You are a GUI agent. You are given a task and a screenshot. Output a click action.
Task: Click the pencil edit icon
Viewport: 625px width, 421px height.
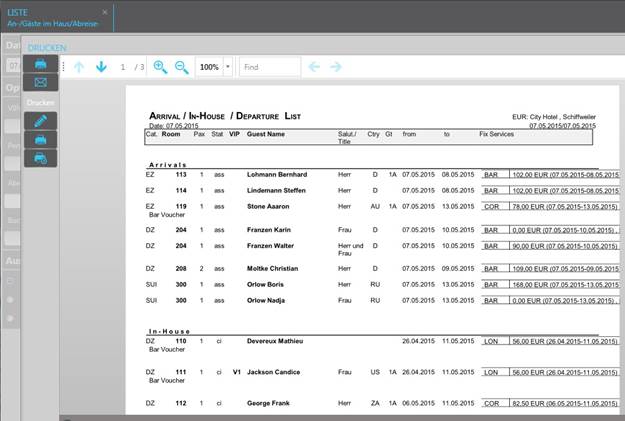41,121
